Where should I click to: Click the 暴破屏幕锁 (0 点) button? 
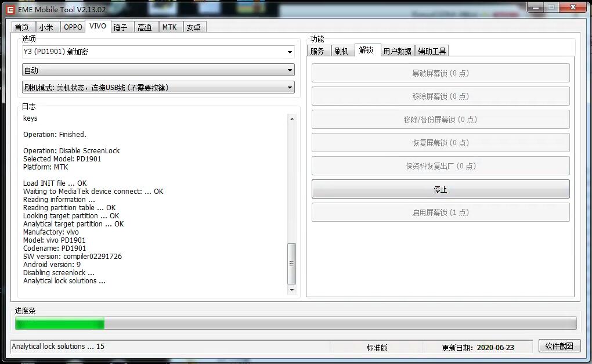tap(441, 73)
